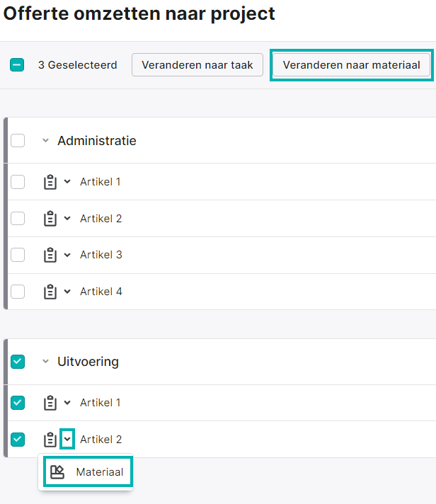Click the task clipboard icon of Uitvoering Artikel 2
Screen dimensions: 436x504
tap(50, 440)
